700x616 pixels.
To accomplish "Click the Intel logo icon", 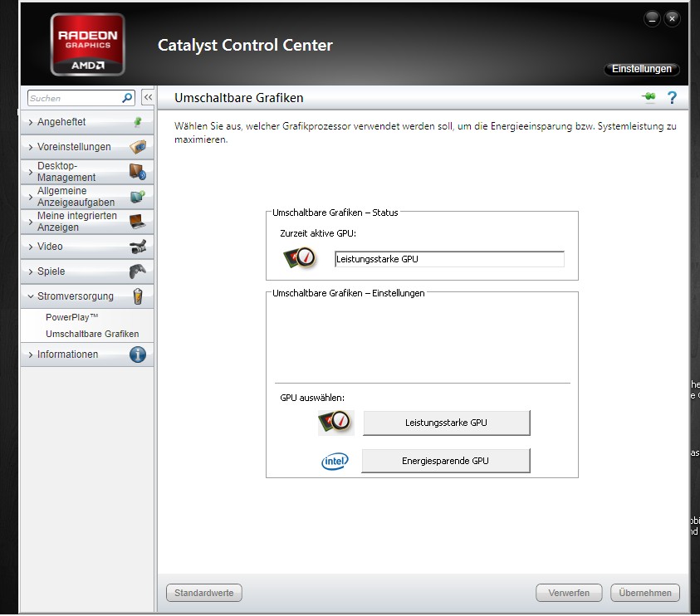I will 335,461.
